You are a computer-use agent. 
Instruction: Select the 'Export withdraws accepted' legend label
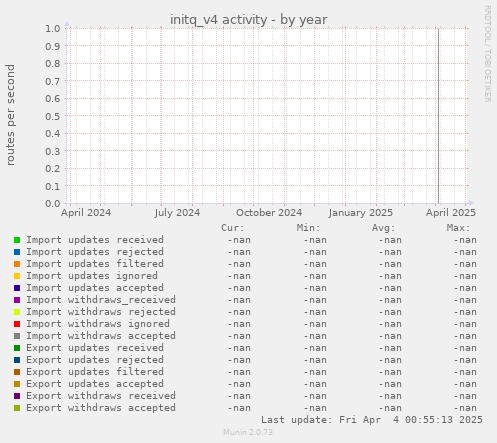pos(101,408)
